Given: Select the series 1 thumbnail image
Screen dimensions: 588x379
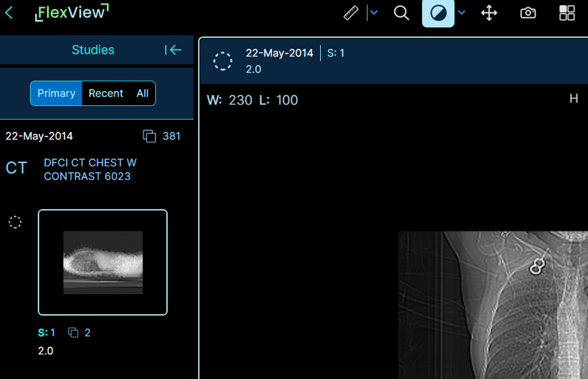Looking at the screenshot, I should 103,262.
